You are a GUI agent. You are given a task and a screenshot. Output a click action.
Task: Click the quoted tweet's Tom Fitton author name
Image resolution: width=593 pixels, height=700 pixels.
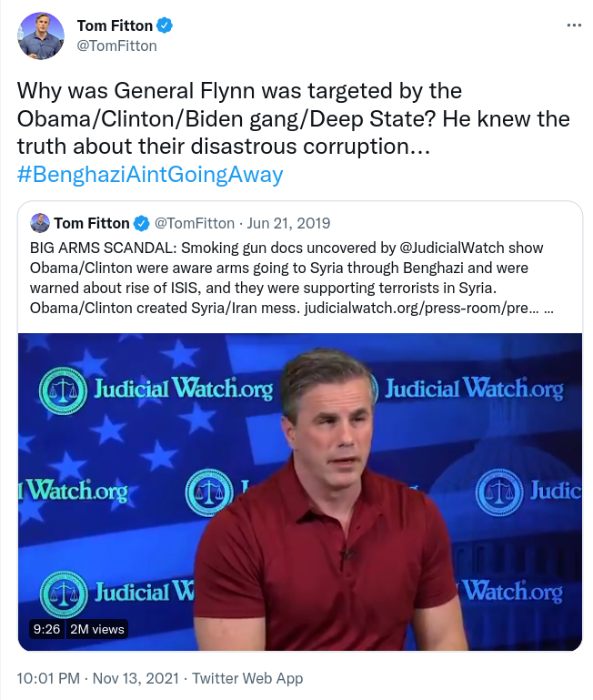92,223
